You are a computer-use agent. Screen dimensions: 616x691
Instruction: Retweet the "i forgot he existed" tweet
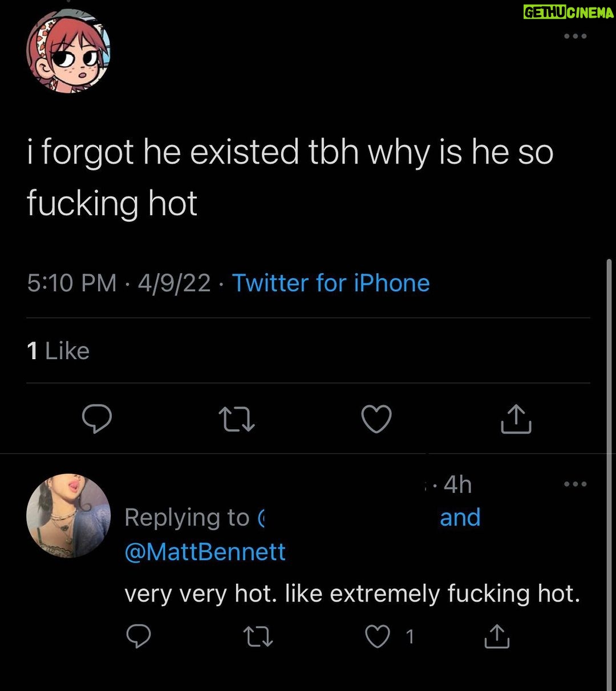pos(237,420)
